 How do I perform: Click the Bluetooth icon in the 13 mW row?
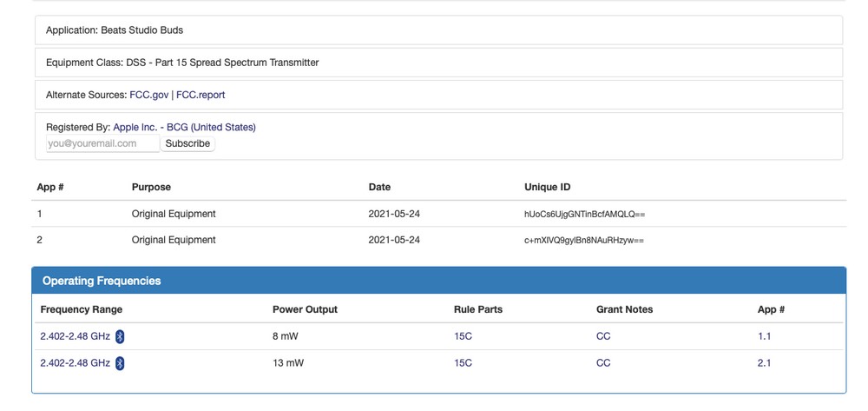[120, 363]
